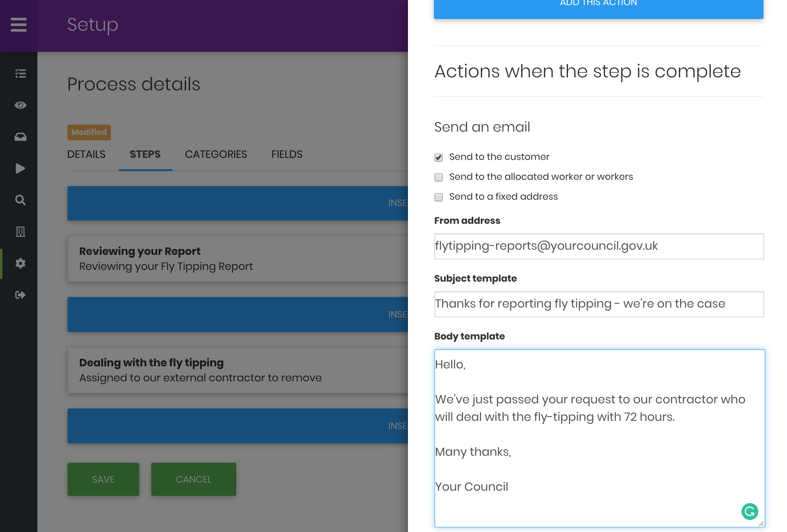Click the green SAVE button
Viewport: 787px width, 532px height.
[x=103, y=479]
